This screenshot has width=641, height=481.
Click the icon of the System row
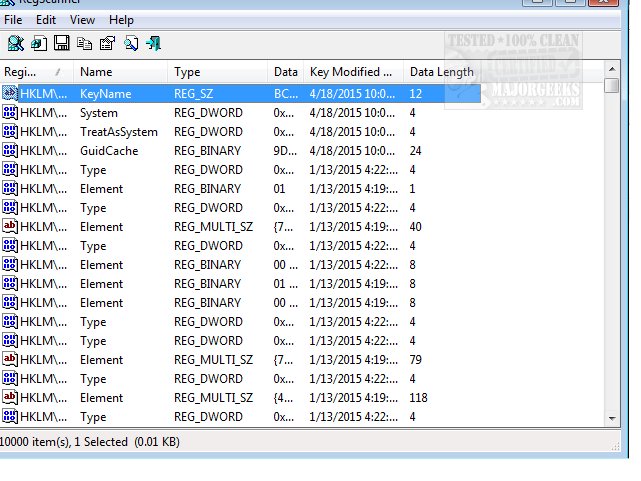click(10, 112)
